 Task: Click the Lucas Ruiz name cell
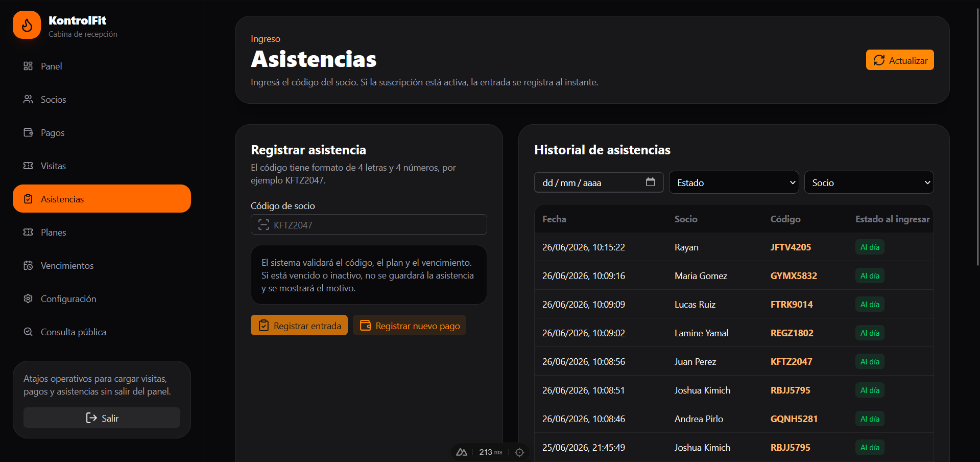(x=695, y=305)
